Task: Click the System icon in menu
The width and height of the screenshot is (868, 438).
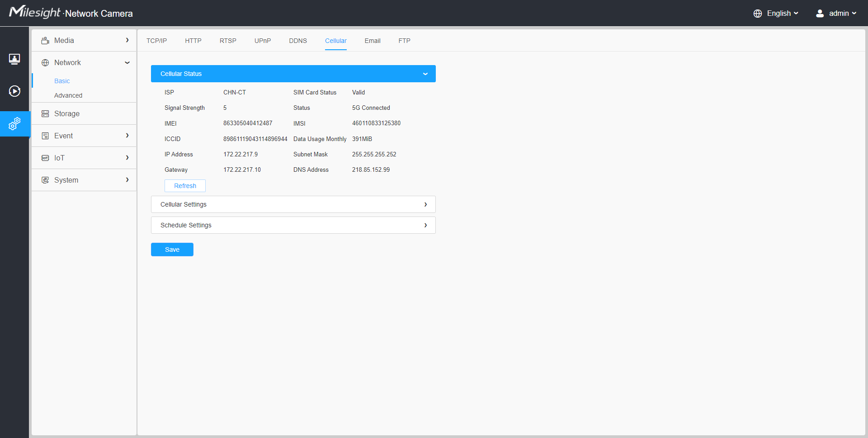Action: click(x=45, y=180)
